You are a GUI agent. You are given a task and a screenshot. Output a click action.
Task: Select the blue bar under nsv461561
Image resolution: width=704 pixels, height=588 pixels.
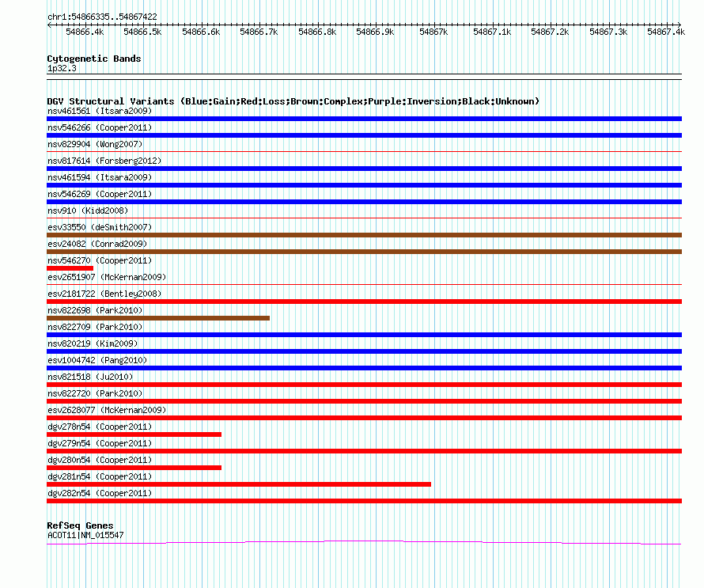pos(364,119)
